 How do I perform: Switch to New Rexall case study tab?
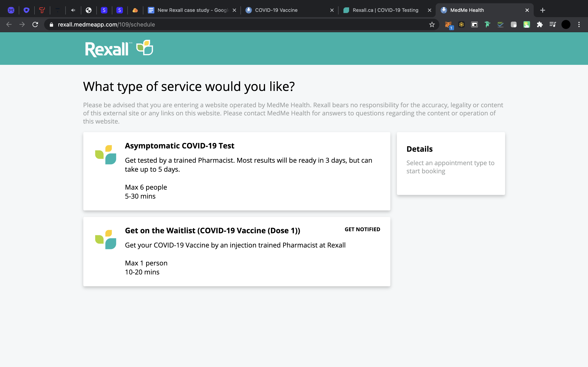189,10
